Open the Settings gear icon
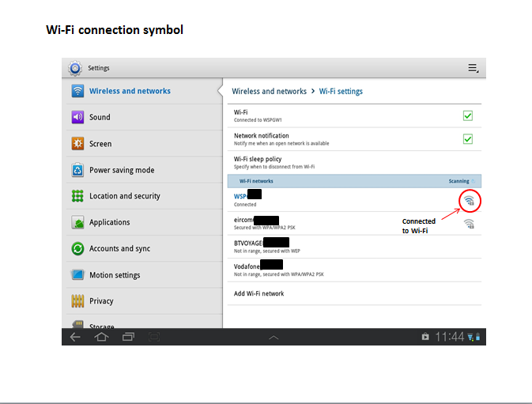Screen dimensions: 532x404 75,68
